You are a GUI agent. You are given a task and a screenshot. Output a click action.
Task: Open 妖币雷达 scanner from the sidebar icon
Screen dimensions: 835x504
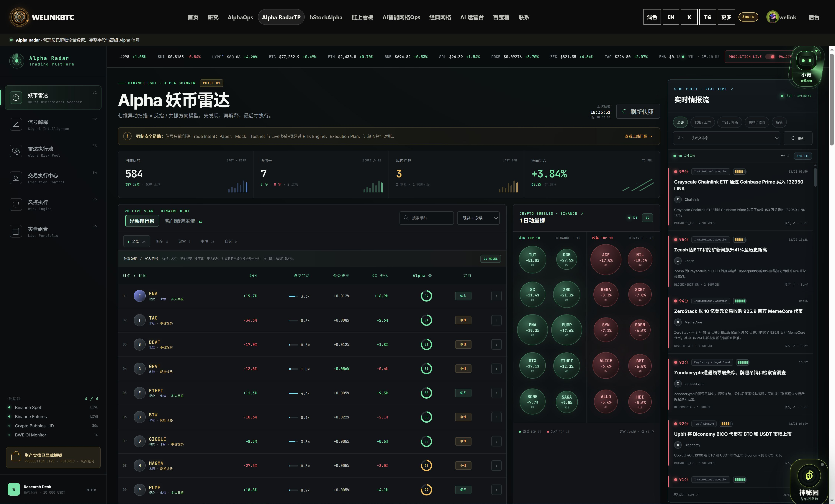click(x=16, y=98)
